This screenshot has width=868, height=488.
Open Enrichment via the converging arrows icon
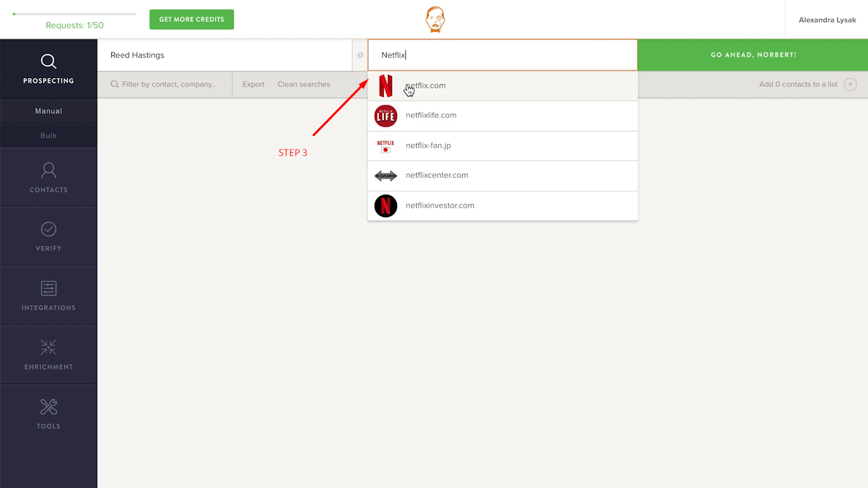48,348
